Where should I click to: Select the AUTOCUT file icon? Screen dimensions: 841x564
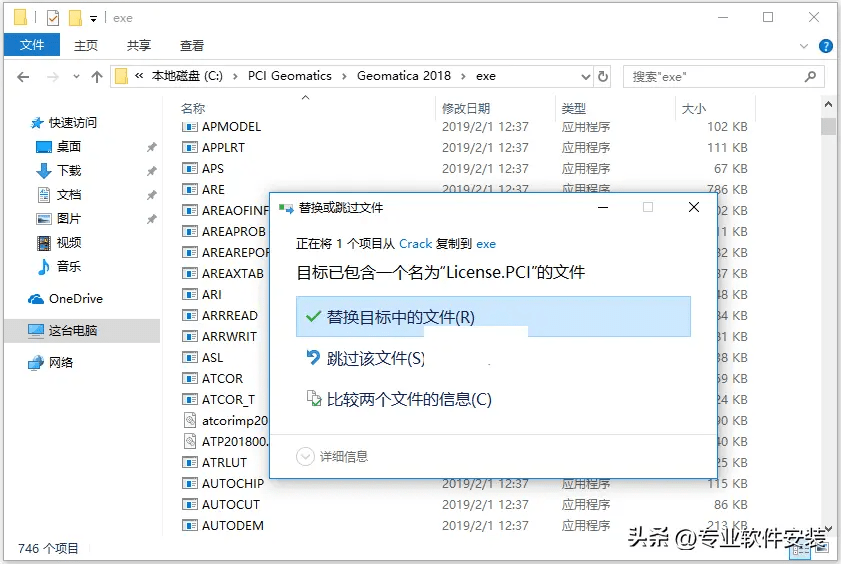pyautogui.click(x=189, y=504)
